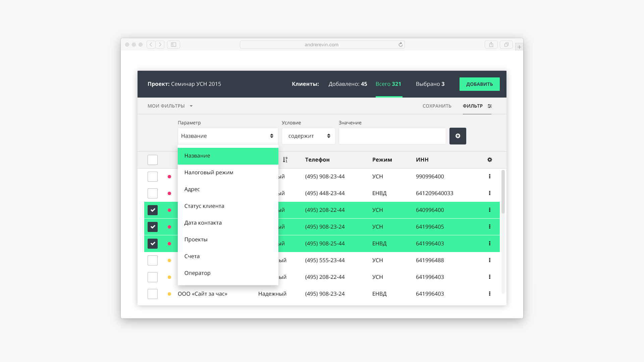Click the plus icon to add filter condition
The width and height of the screenshot is (644, 362).
click(x=458, y=136)
